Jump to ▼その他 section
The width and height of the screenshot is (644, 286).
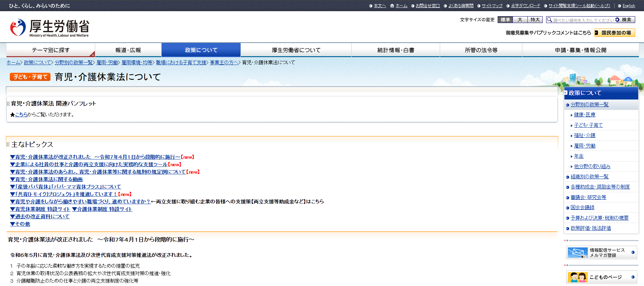point(20,224)
